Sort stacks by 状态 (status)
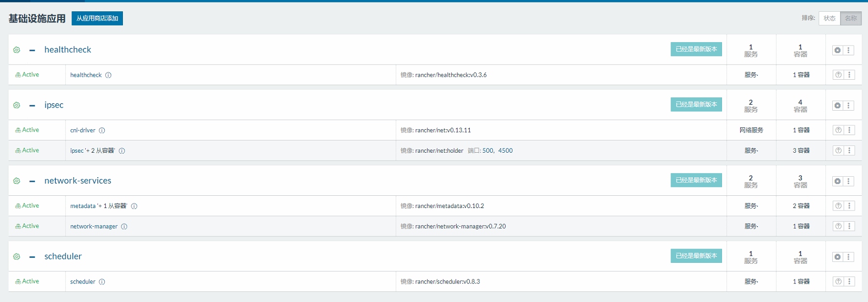The height and width of the screenshot is (302, 868). (829, 18)
